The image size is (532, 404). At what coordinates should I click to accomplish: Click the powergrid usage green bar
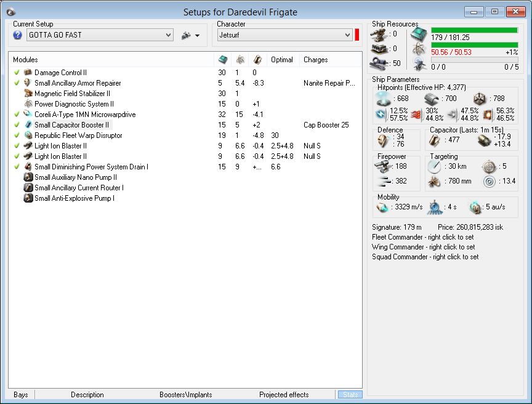[x=474, y=45]
